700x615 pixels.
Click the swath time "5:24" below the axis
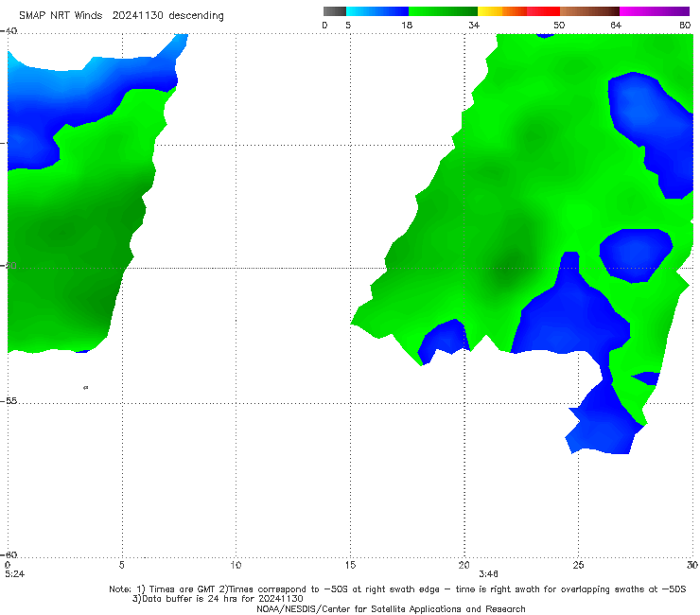15,574
